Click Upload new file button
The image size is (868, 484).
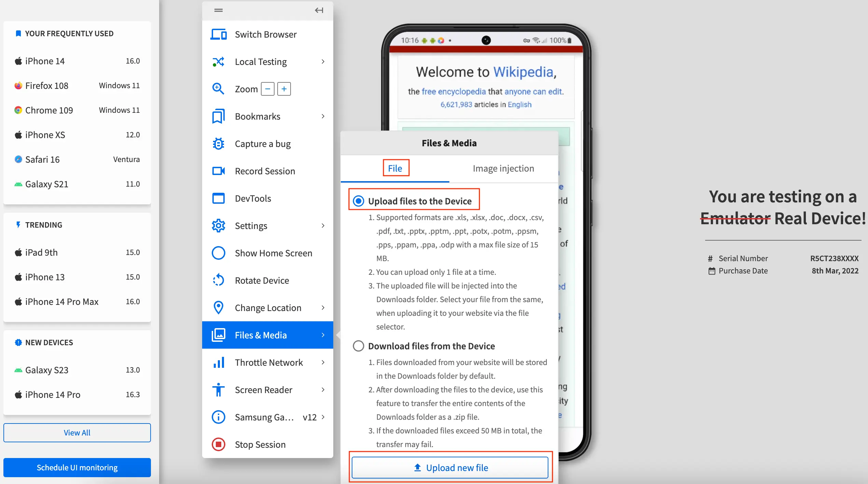[x=449, y=467]
